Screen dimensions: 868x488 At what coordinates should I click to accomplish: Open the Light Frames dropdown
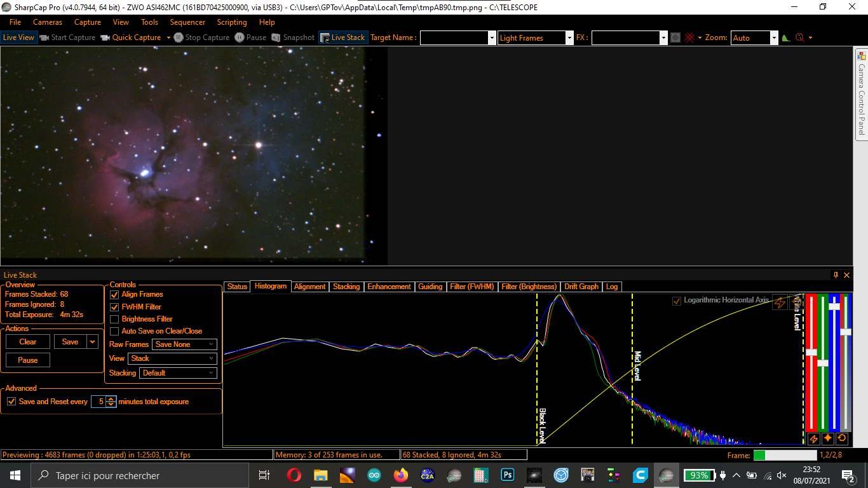(x=569, y=37)
